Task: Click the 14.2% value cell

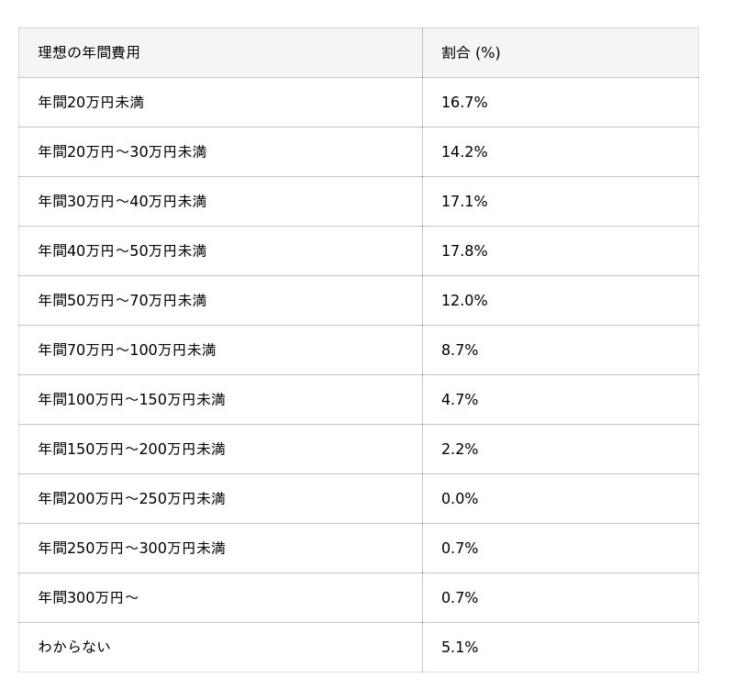Action: point(464,152)
